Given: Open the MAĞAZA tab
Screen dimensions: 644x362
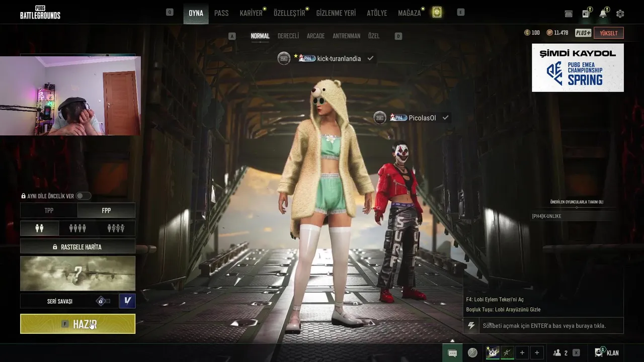Looking at the screenshot, I should tap(410, 13).
